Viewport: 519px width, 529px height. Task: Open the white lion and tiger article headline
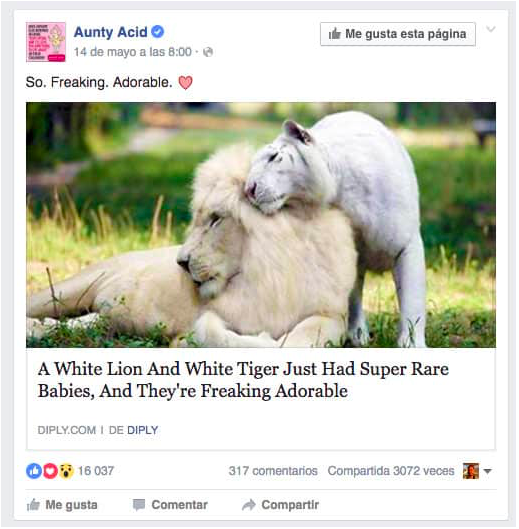point(243,380)
